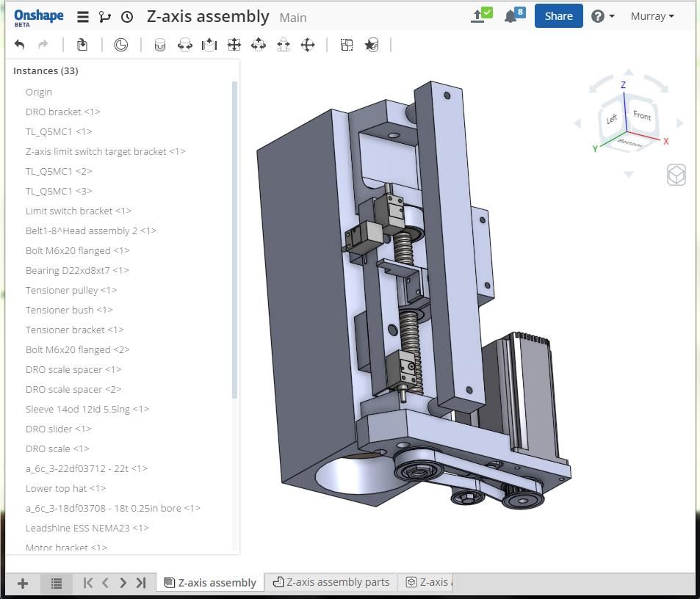Select Limit switch bracket <1>
Image resolution: width=700 pixels, height=599 pixels.
point(79,211)
